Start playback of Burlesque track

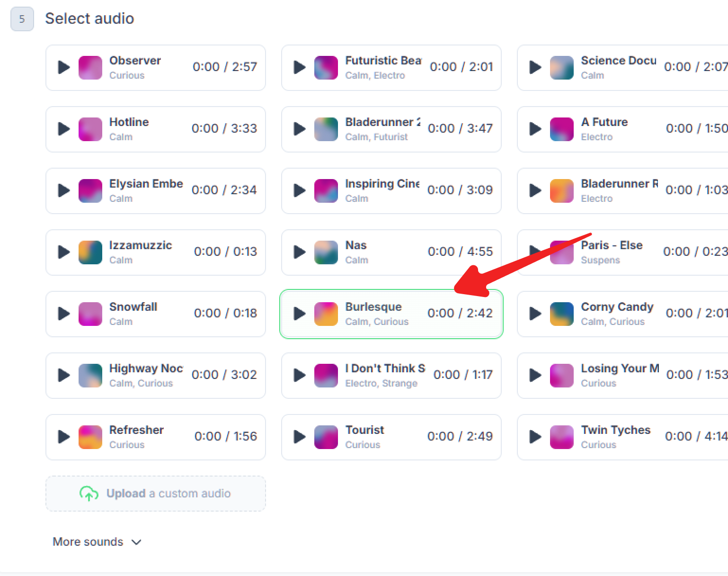[299, 314]
